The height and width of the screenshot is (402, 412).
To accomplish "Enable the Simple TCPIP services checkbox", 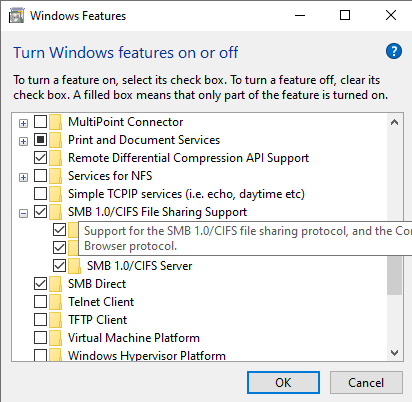I will pyautogui.click(x=40, y=194).
